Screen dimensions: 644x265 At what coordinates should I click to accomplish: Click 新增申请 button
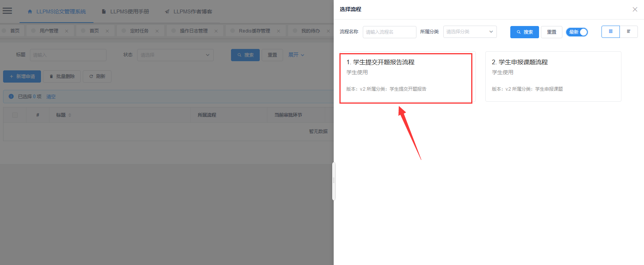tap(22, 76)
